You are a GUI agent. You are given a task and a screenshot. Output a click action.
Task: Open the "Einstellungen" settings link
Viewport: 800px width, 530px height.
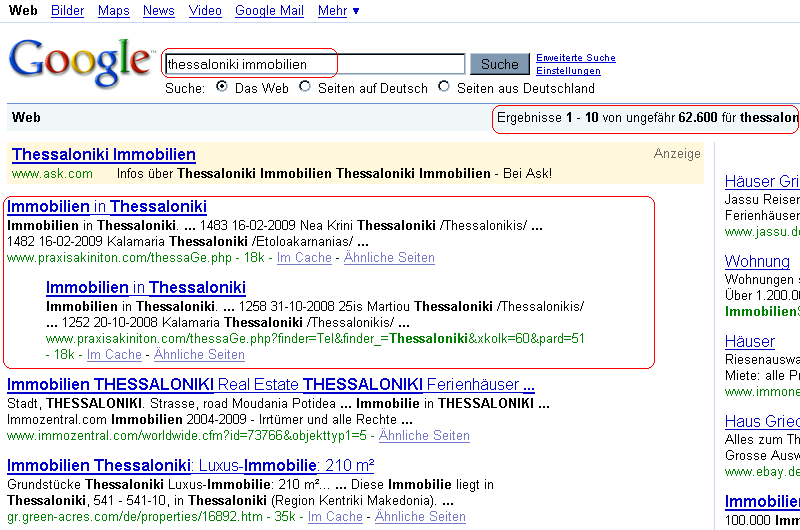pyautogui.click(x=568, y=71)
